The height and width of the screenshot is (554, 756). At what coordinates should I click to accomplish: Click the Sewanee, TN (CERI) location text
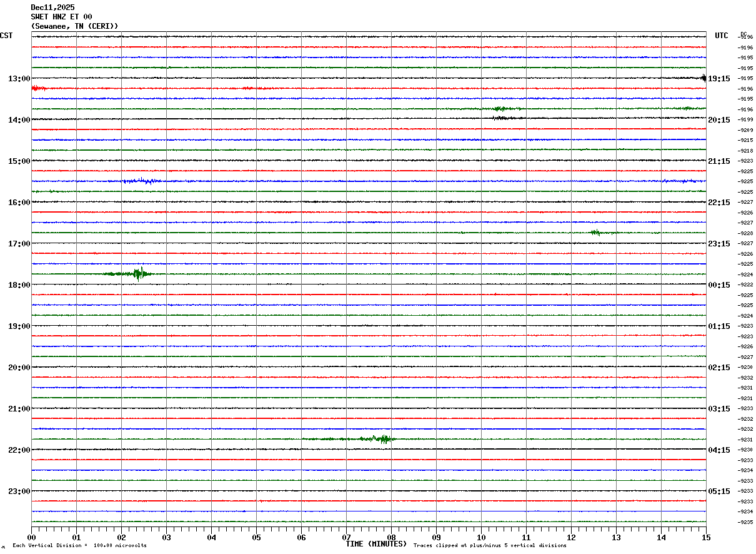click(74, 26)
